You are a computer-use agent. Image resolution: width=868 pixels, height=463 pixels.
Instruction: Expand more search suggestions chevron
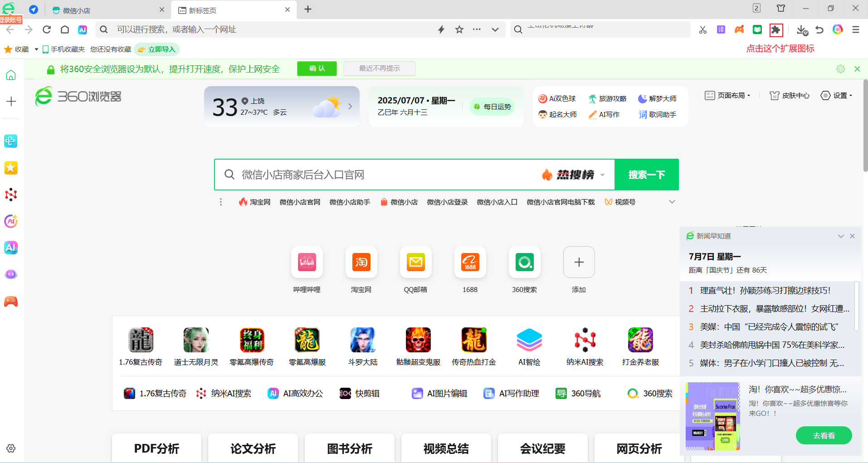pos(672,202)
